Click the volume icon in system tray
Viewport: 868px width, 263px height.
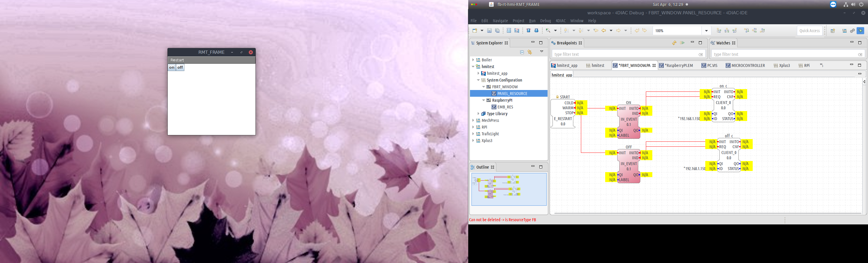point(853,4)
